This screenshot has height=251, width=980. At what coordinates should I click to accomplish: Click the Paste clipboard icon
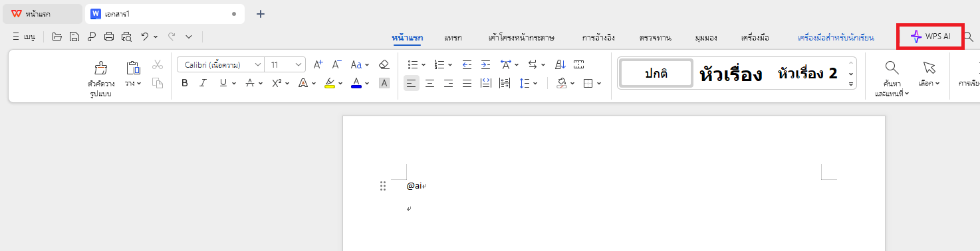point(133,68)
